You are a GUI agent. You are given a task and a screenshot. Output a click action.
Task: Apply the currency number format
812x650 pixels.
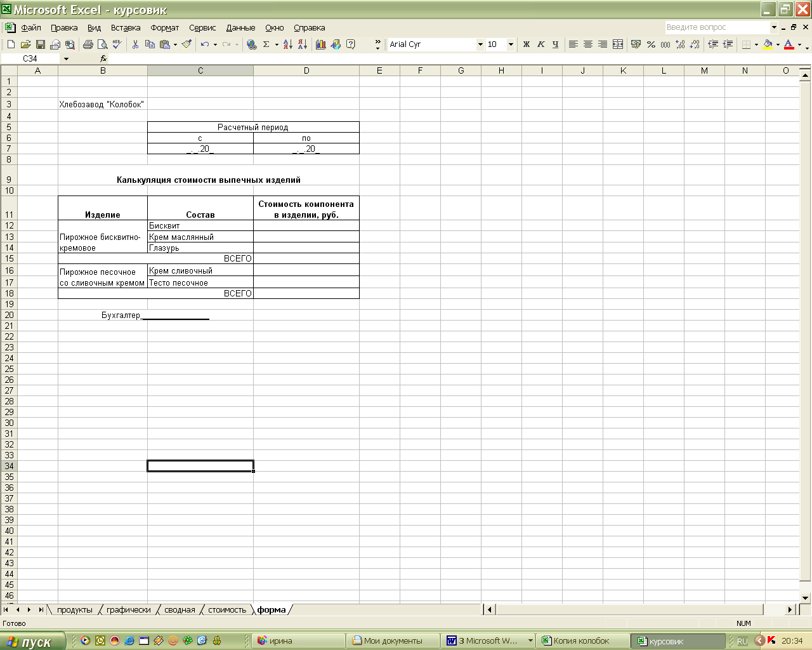pos(636,44)
